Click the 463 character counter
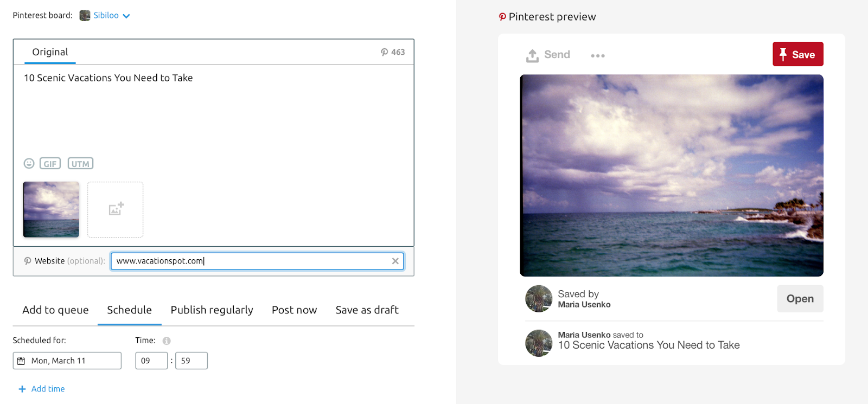Viewport: 868px width, 404px height. (x=398, y=52)
